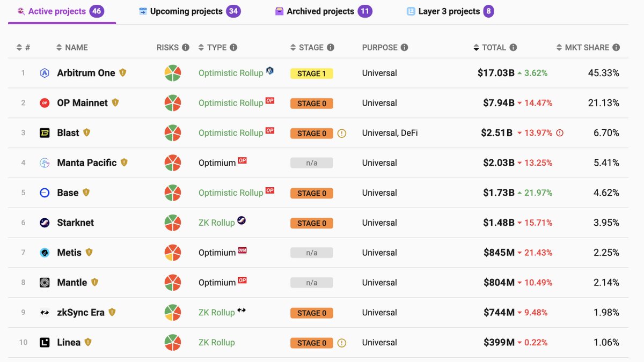This screenshot has height=362, width=644.
Task: Click the info icon next to RISKS
Action: click(x=186, y=47)
